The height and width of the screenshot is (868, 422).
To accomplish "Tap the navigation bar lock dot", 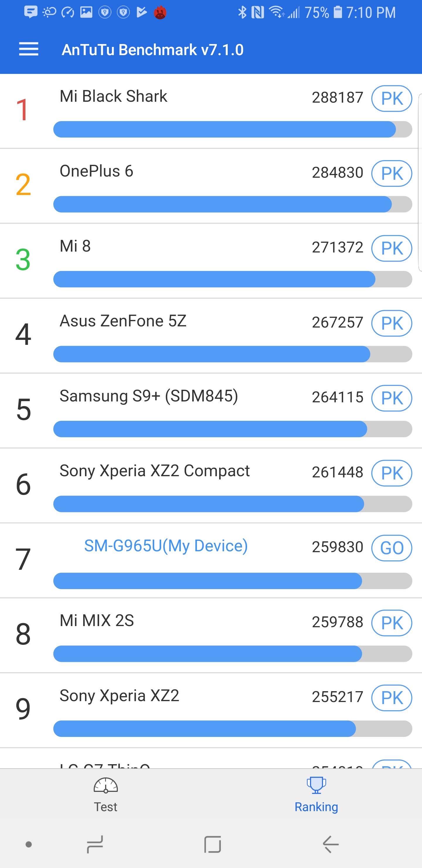I will (x=29, y=844).
